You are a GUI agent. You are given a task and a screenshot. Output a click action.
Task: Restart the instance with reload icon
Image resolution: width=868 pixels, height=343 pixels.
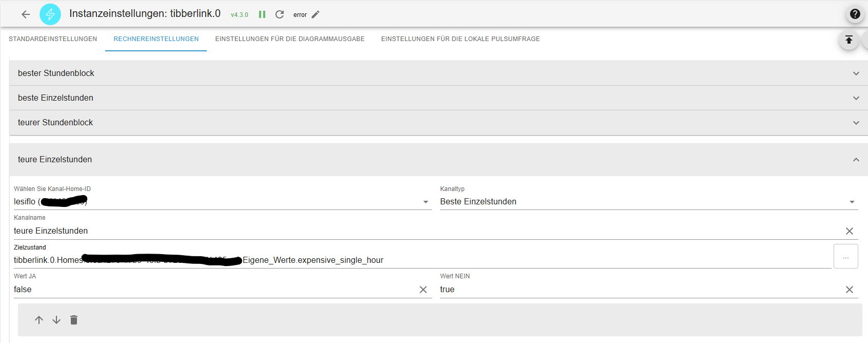(280, 14)
